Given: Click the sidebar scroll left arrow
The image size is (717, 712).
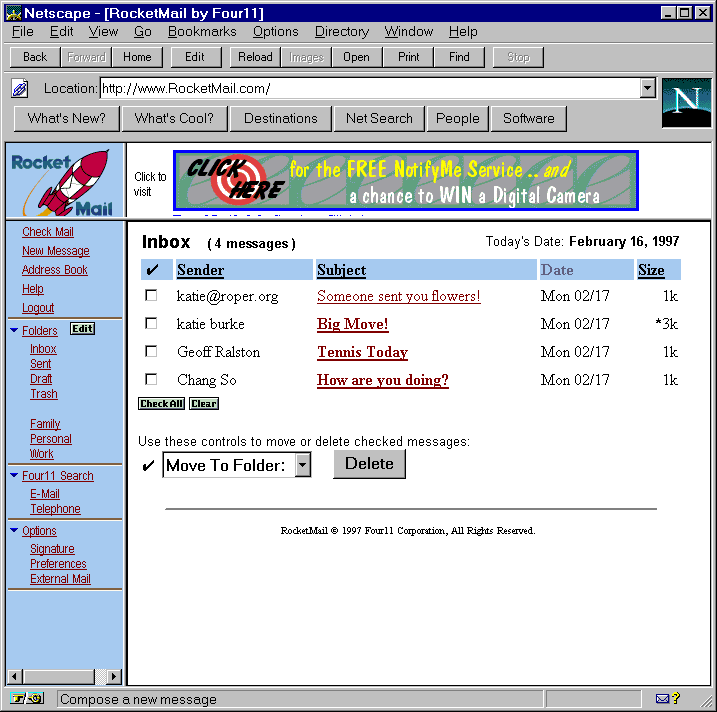Looking at the screenshot, I should (x=15, y=676).
